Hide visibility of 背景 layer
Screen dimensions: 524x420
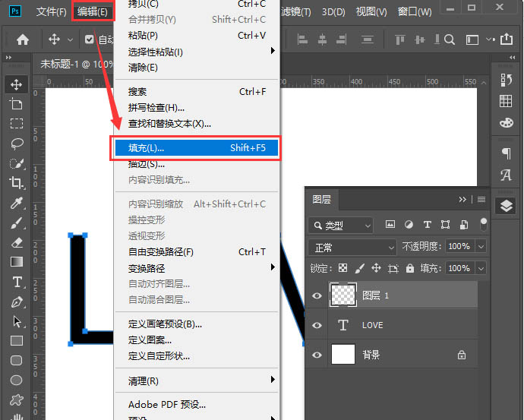coord(317,355)
